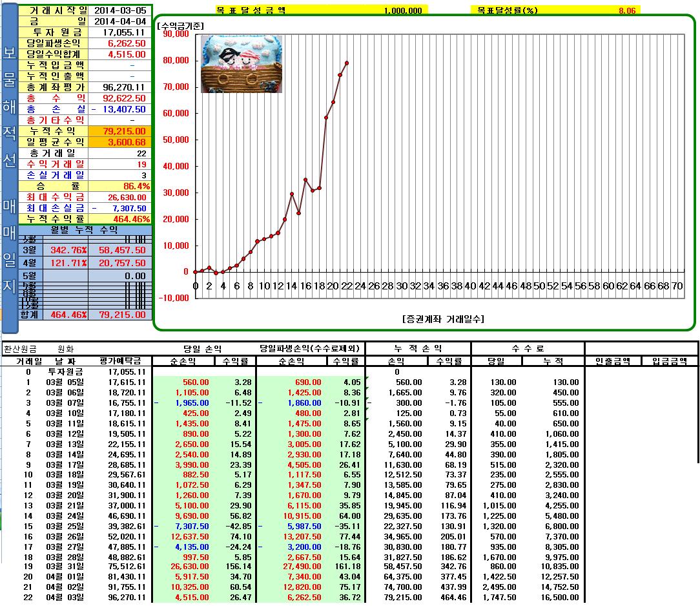The height and width of the screenshot is (606, 700).
Task: Click the [증권계좌 거래일수] axis label
Action: 442,319
